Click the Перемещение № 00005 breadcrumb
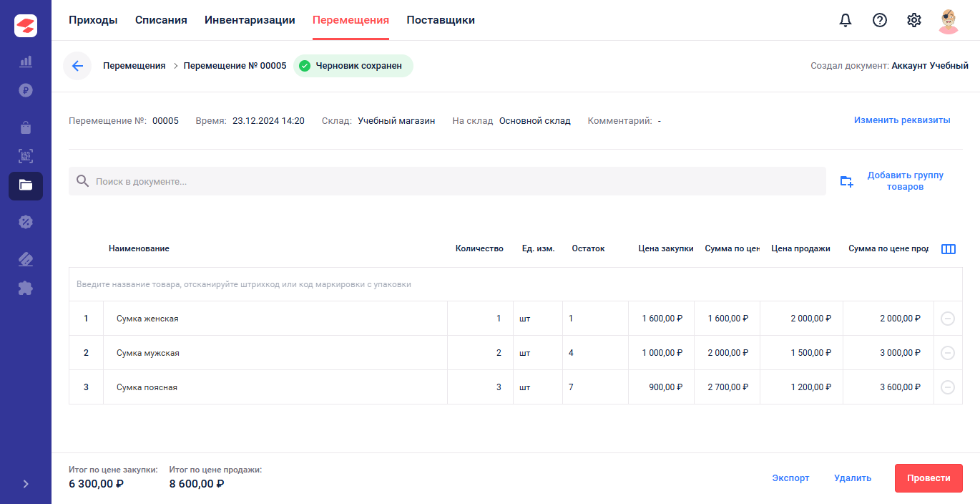 235,66
